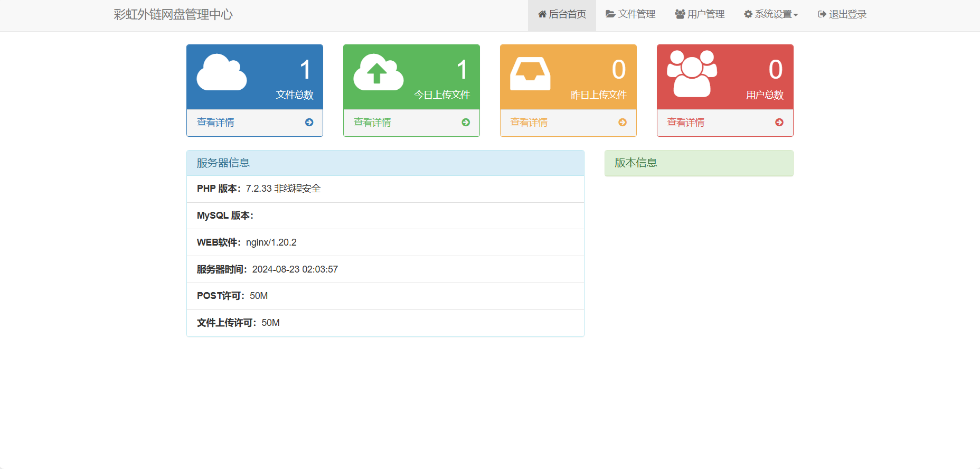The height and width of the screenshot is (469, 980).
Task: Select the PHP 版本 7.2.33 row
Action: tap(385, 189)
